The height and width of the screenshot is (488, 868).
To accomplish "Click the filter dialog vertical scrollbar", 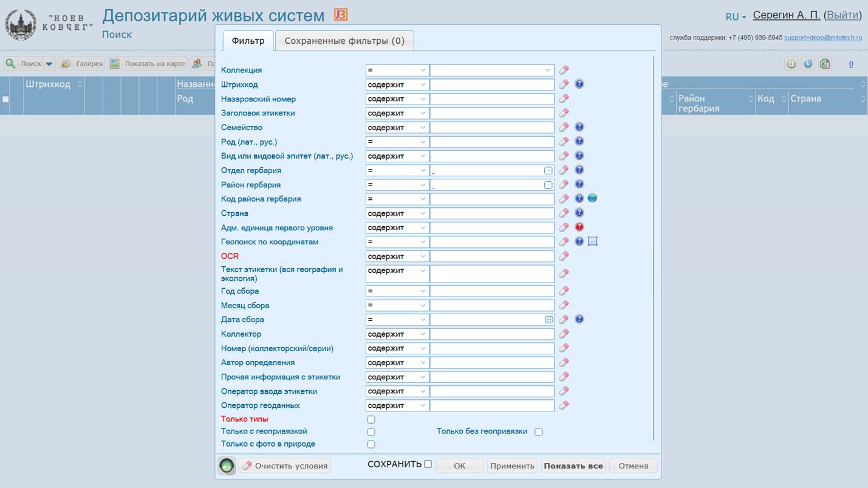I will (x=654, y=248).
